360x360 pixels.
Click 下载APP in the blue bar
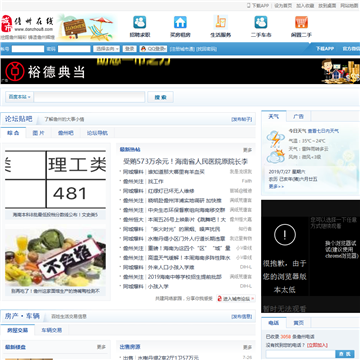point(325,49)
